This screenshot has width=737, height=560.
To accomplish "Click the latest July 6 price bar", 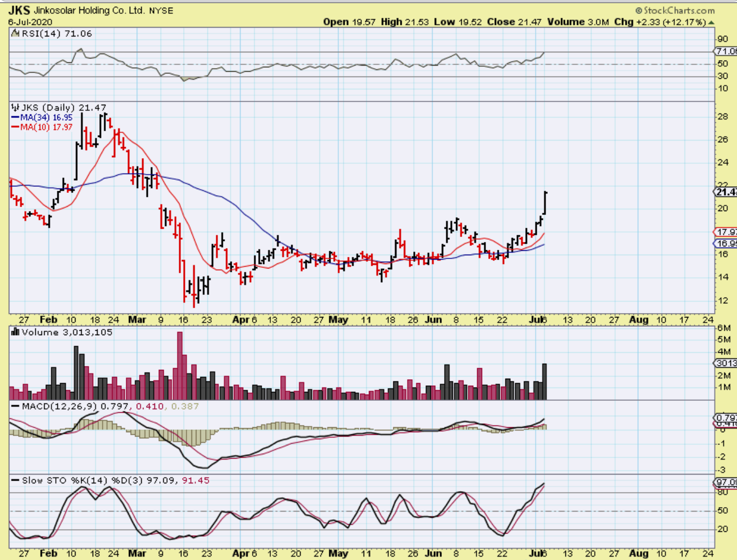I will [545, 203].
